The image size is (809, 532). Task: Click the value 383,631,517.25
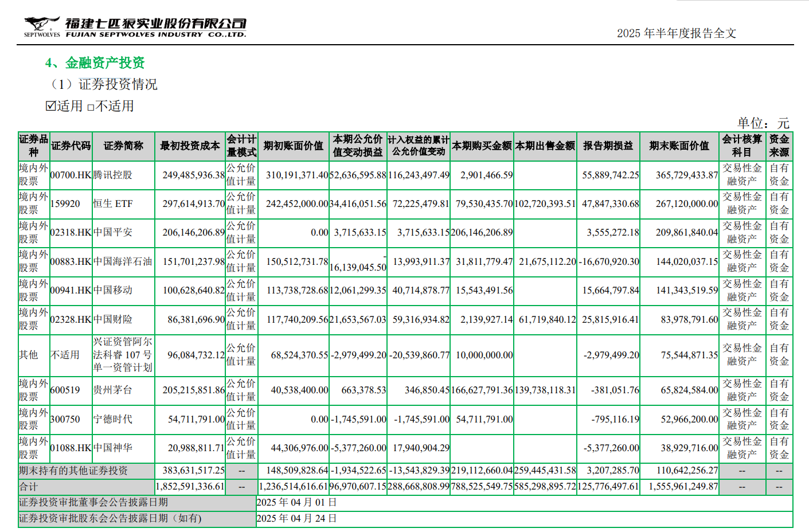coord(193,470)
